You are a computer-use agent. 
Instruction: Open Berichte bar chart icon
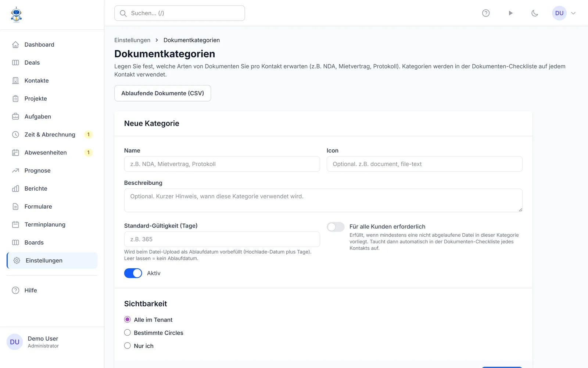coord(15,189)
